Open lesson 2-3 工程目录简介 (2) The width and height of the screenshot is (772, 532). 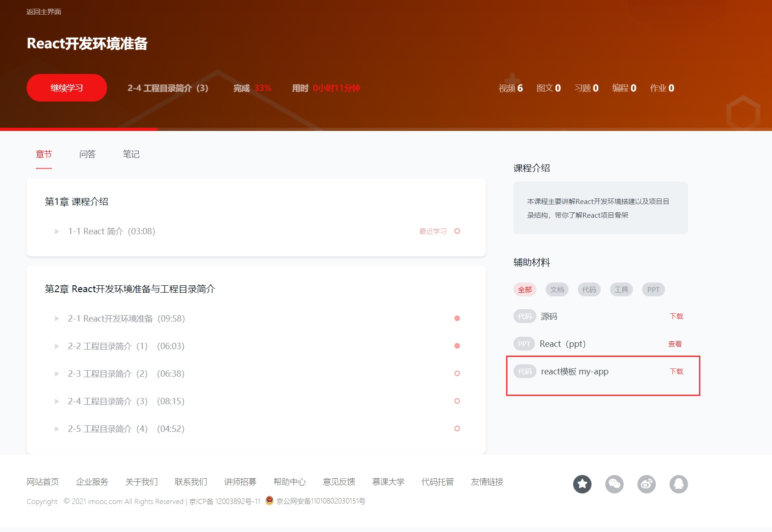point(126,374)
